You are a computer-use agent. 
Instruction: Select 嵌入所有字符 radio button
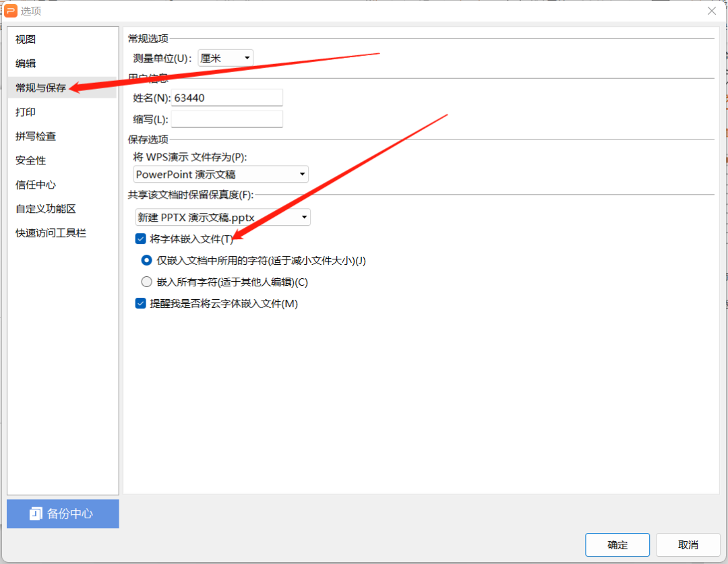(146, 282)
